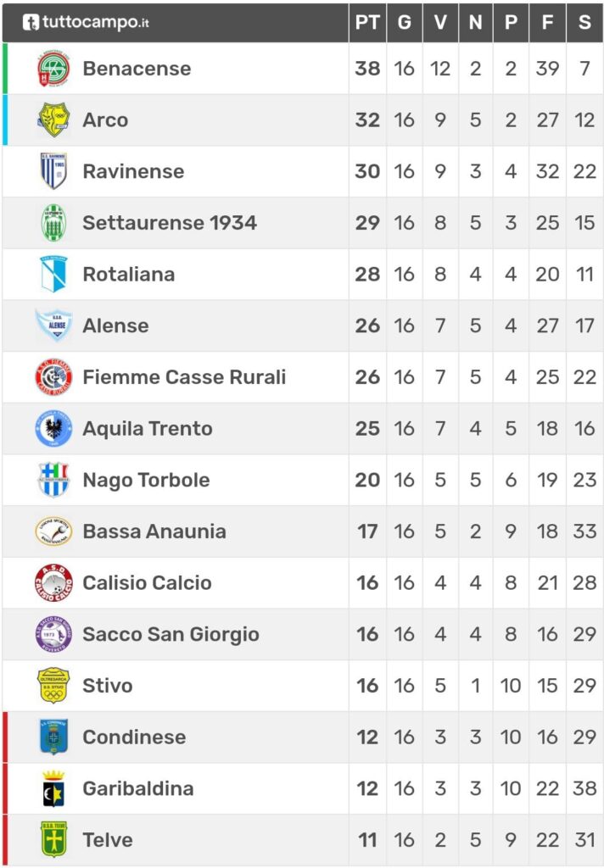This screenshot has width=604, height=868.
Task: Sort by the G games column header
Action: click(x=405, y=22)
